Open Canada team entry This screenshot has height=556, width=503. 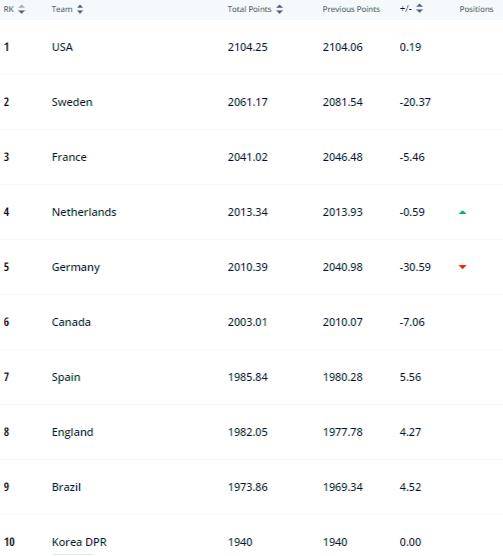point(71,322)
